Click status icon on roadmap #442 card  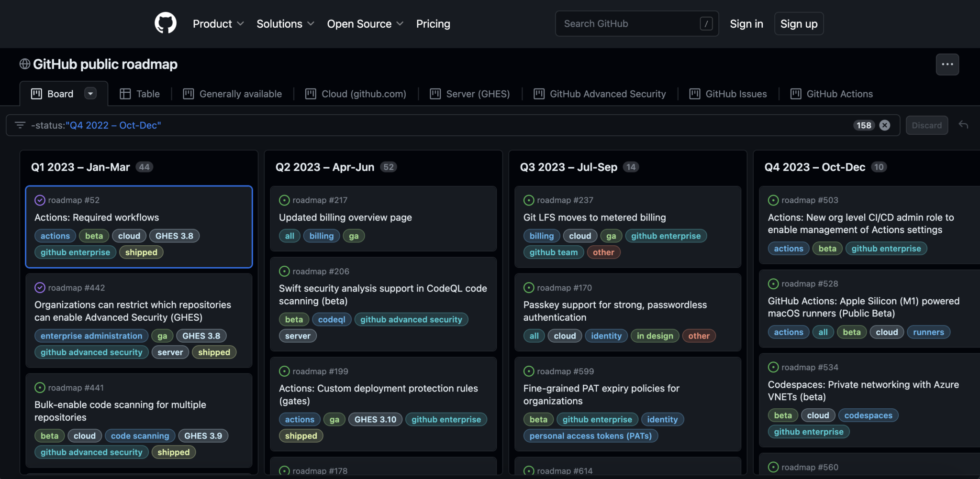tap(40, 288)
